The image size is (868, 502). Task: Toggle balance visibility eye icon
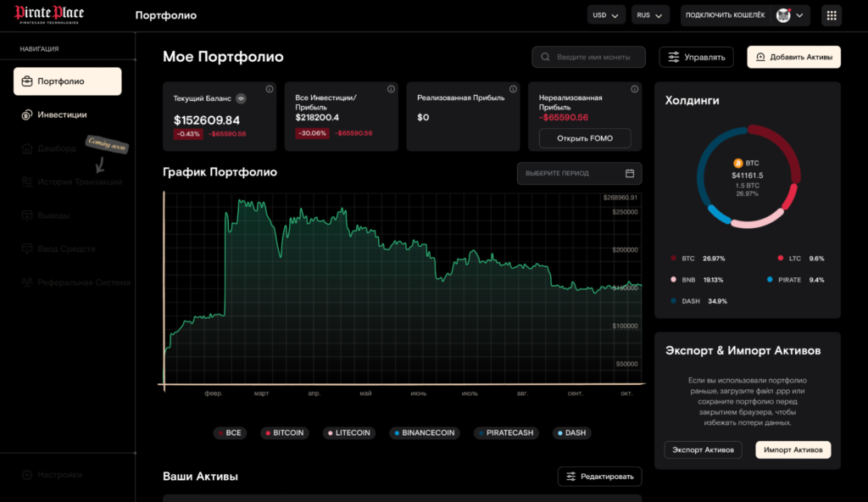241,98
